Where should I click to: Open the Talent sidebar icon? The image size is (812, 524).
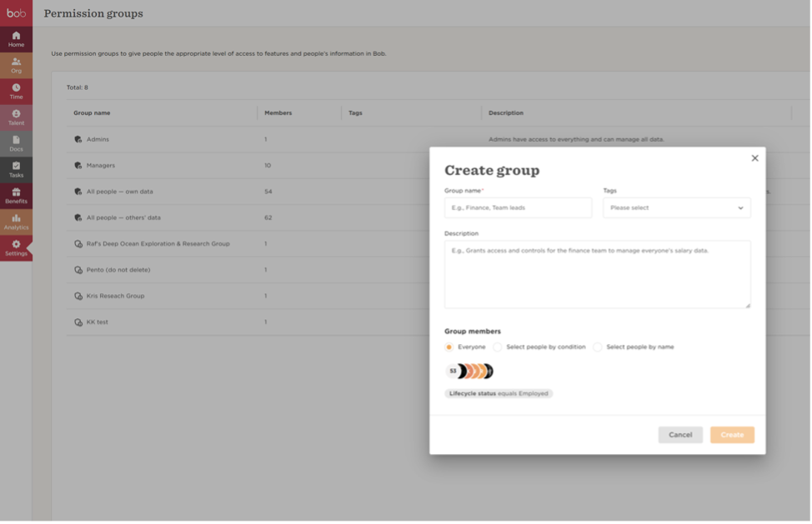coord(16,114)
